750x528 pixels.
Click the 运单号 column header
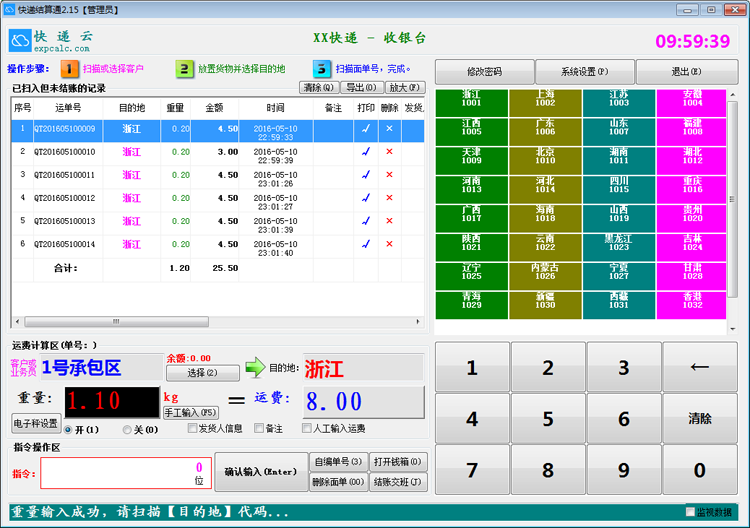pyautogui.click(x=68, y=108)
